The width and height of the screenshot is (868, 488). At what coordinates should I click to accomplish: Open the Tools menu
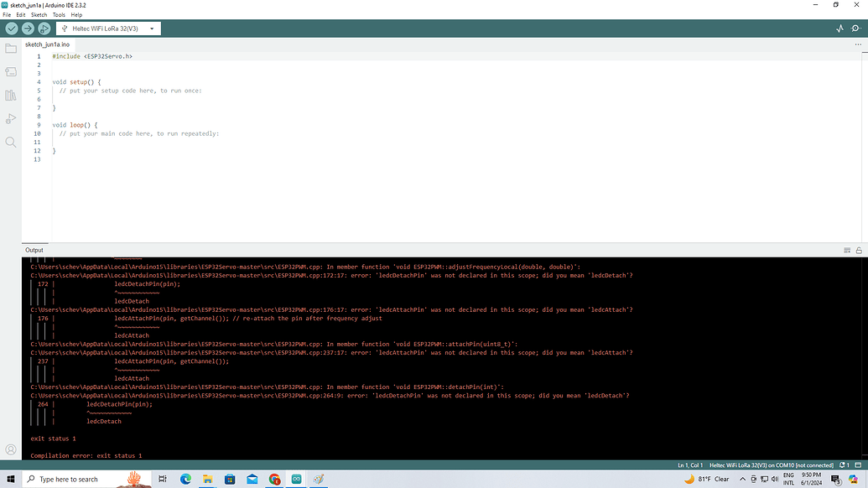(x=58, y=14)
